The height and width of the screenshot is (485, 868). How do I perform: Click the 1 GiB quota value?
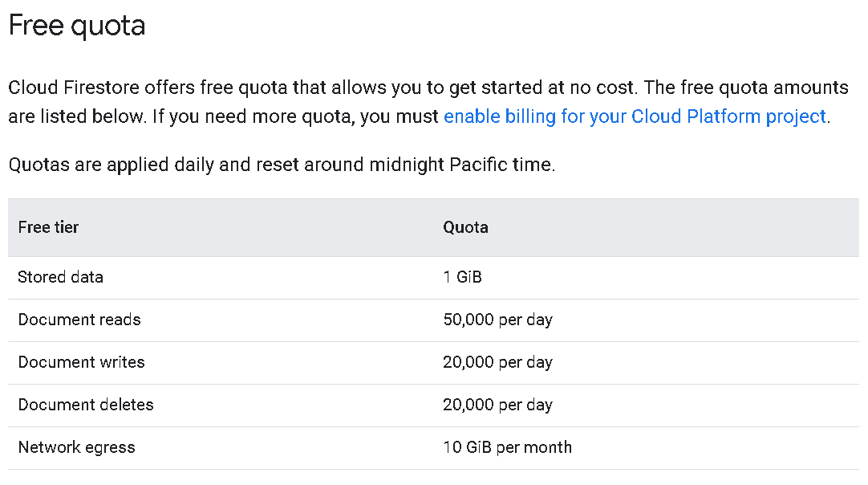click(x=462, y=277)
